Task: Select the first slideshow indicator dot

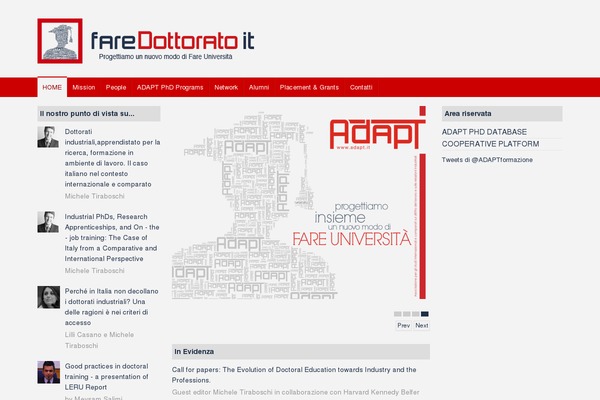Action: tap(398, 314)
